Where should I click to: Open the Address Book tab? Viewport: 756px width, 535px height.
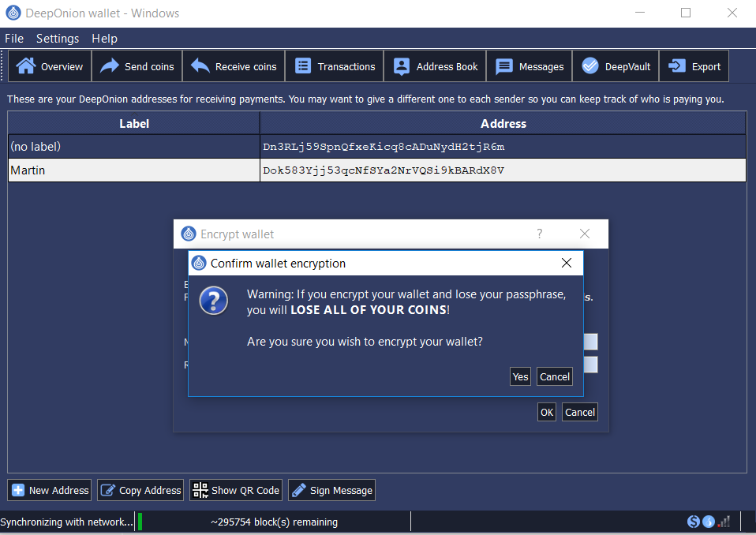click(435, 66)
